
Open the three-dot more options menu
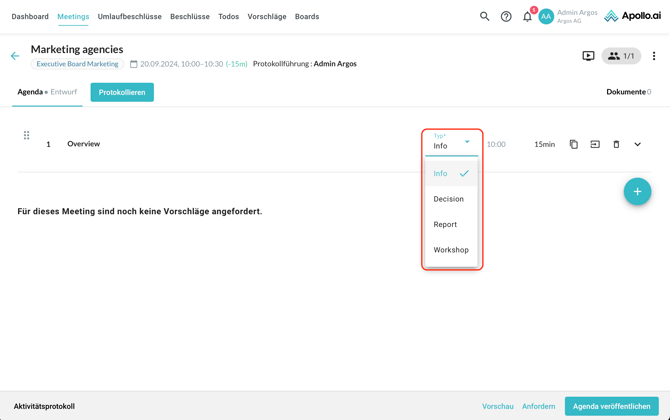pyautogui.click(x=654, y=56)
